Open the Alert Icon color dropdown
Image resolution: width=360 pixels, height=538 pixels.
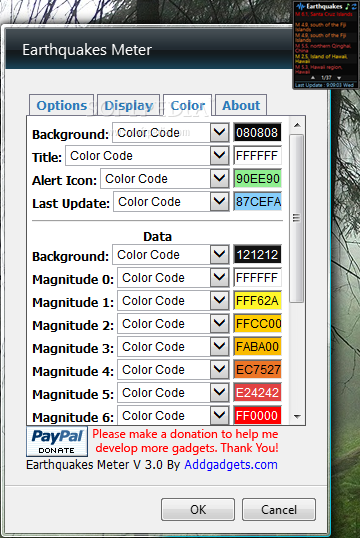coord(165,179)
